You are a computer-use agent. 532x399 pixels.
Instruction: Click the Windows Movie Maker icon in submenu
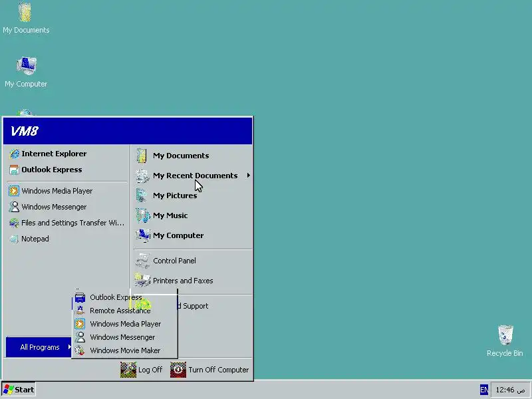coord(80,350)
